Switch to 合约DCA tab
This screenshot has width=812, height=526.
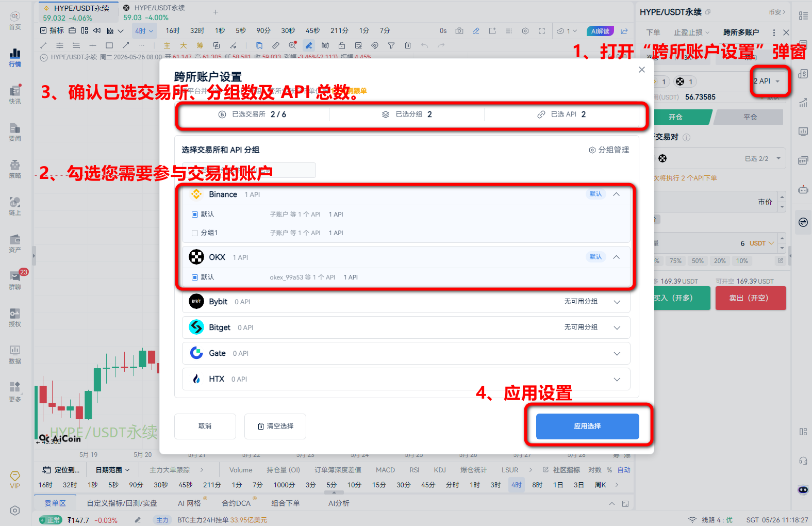pyautogui.click(x=236, y=503)
